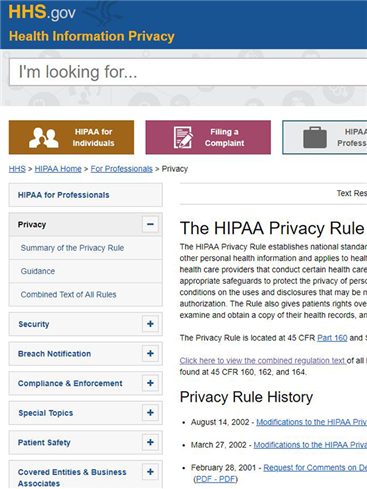Expand the Security section

click(150, 324)
